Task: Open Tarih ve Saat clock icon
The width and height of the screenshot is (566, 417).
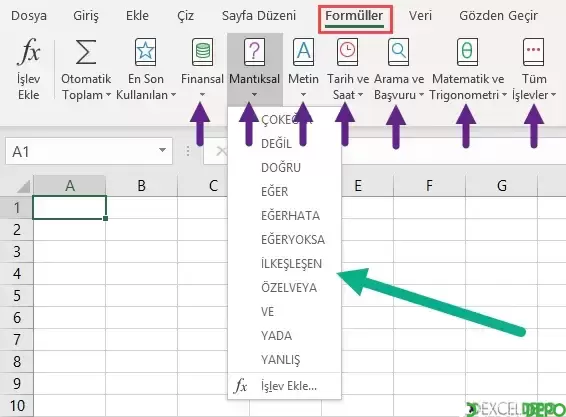Action: (348, 52)
